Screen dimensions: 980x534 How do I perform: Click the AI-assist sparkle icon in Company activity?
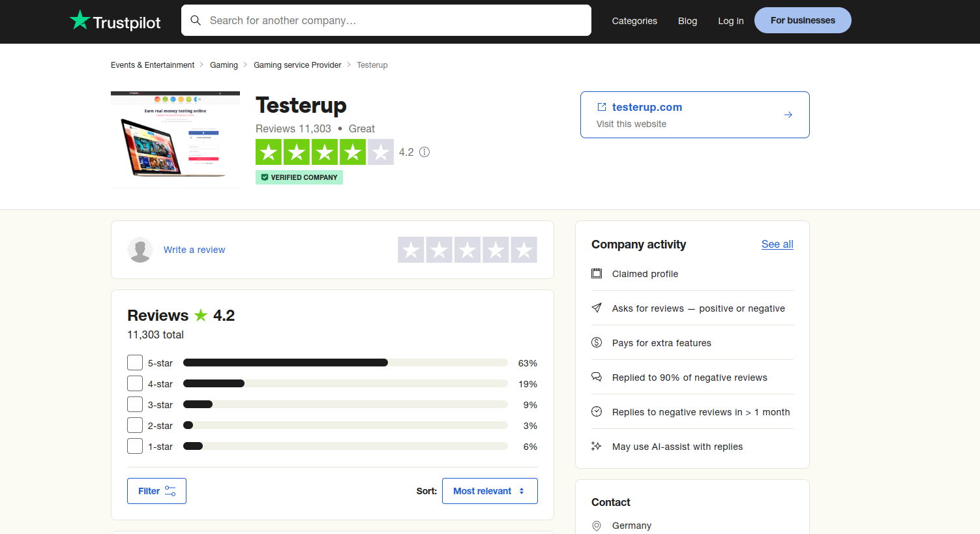click(597, 446)
